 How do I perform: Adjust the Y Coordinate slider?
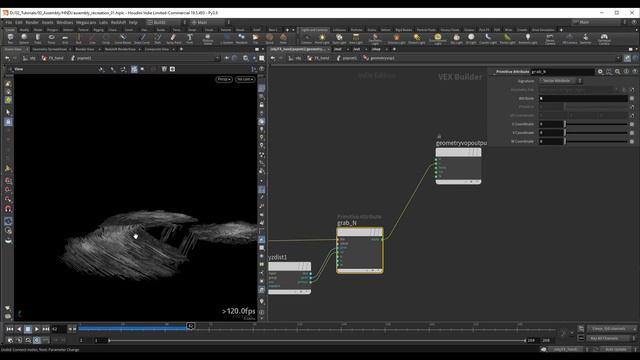596,133
